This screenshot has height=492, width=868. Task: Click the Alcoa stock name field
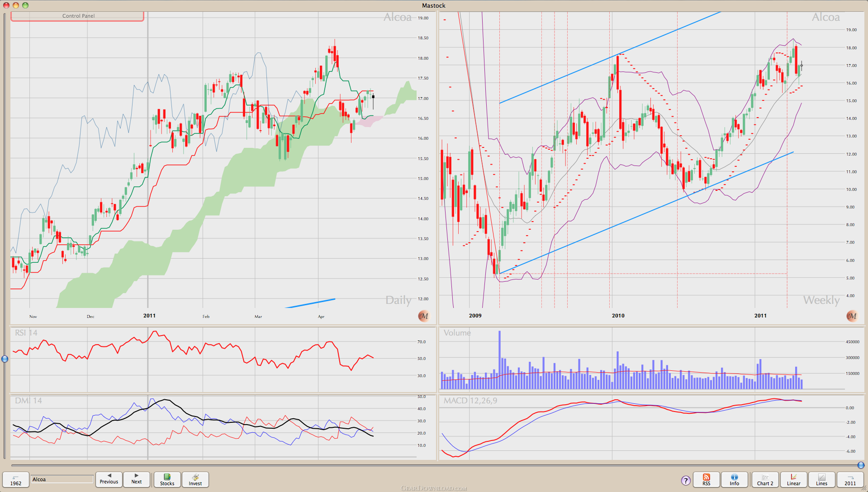pos(62,479)
